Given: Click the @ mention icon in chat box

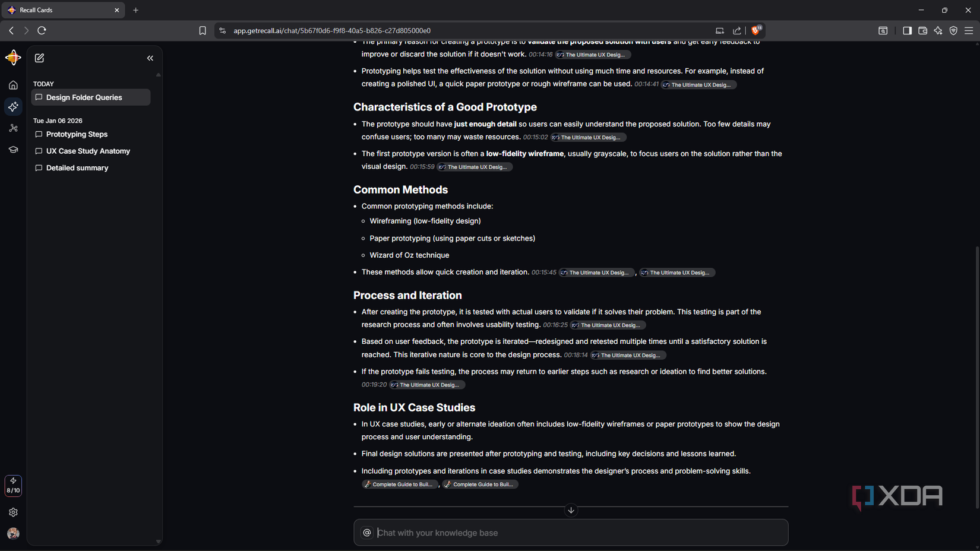Looking at the screenshot, I should pyautogui.click(x=367, y=533).
